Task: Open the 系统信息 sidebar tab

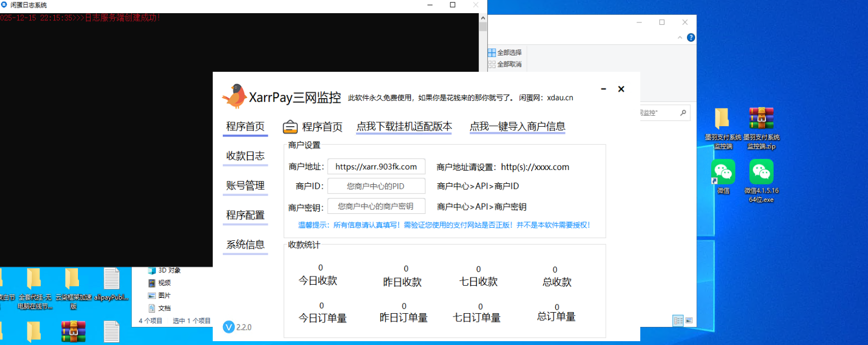Action: click(245, 245)
